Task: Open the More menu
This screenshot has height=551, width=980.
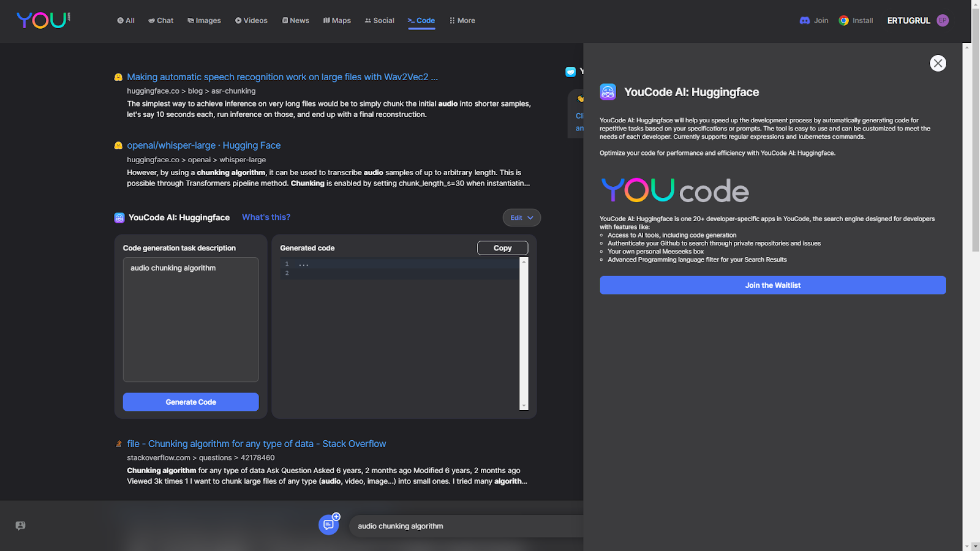Action: click(x=462, y=20)
